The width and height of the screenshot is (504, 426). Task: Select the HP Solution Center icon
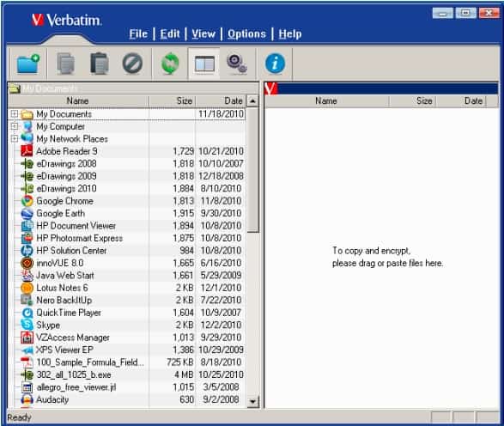(x=27, y=251)
